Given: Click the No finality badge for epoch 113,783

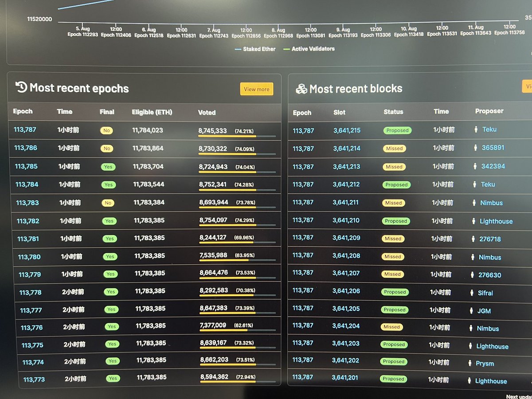Looking at the screenshot, I should point(108,203).
